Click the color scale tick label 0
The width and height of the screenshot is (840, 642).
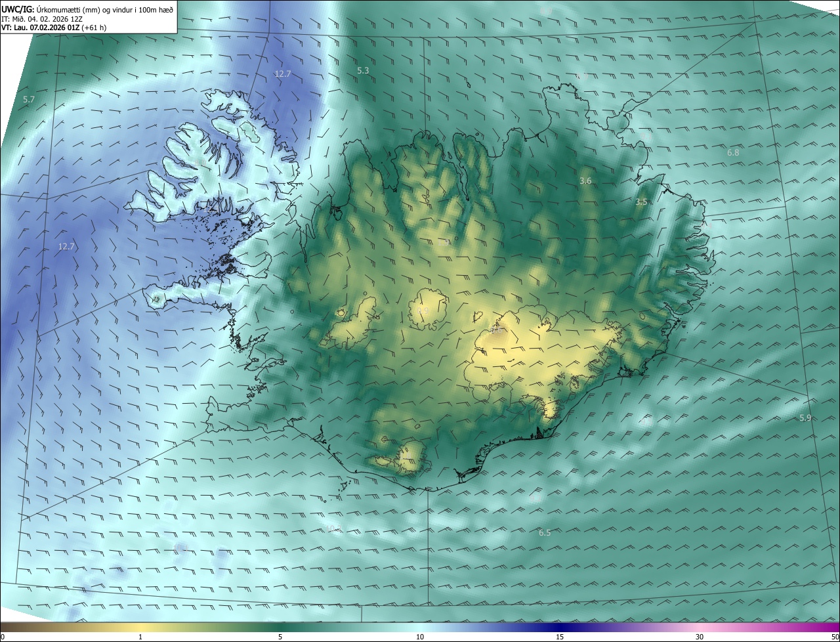tap(3, 637)
